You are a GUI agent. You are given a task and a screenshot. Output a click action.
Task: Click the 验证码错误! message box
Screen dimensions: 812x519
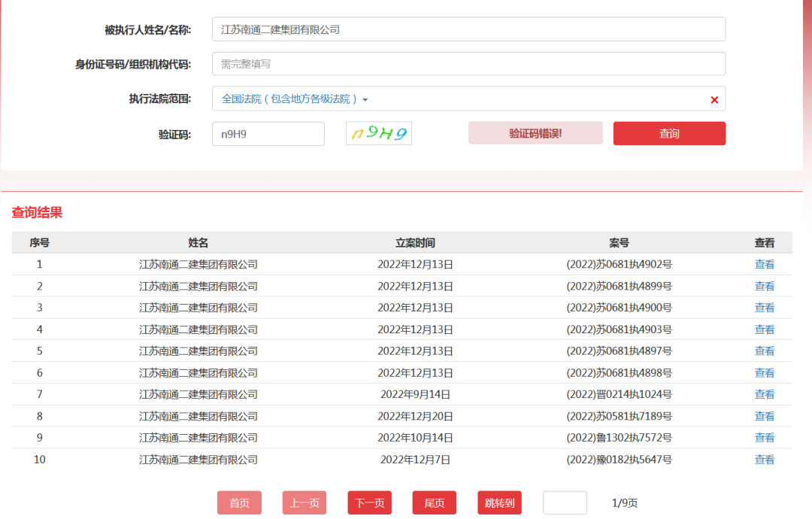pos(535,134)
